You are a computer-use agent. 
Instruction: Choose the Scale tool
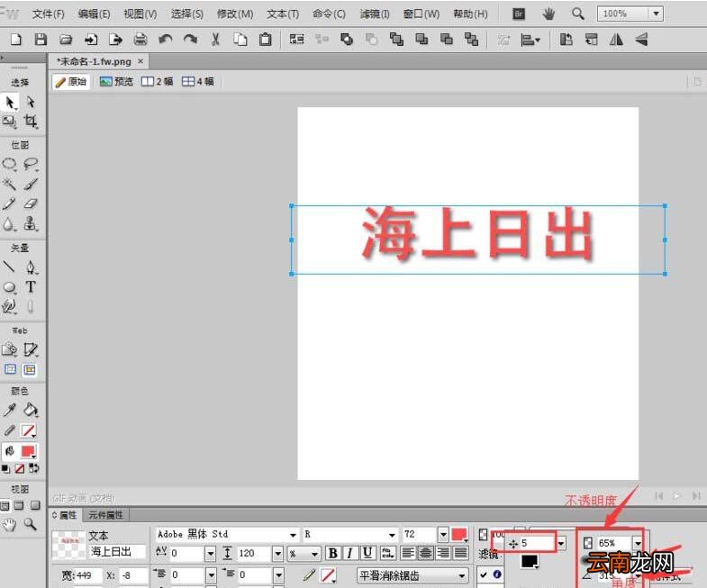tap(10, 121)
